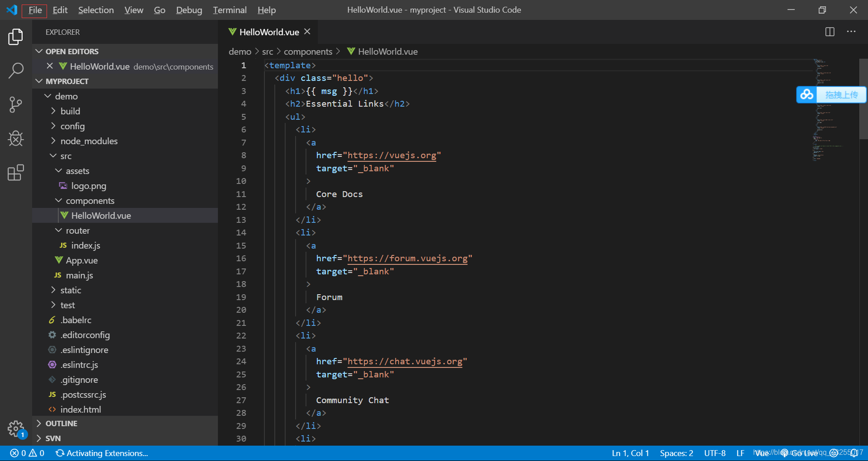Expand the node_modules folder
Screen dimensions: 868x461
(125, 141)
